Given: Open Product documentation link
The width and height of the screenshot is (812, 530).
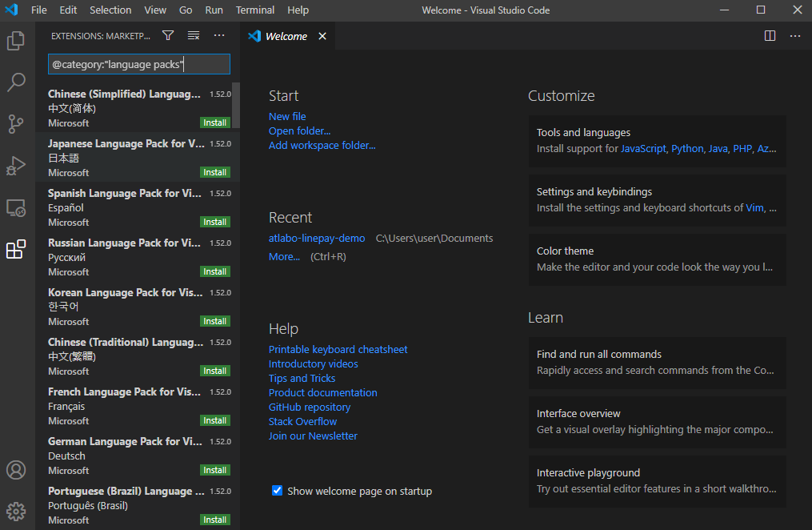Looking at the screenshot, I should pos(322,393).
